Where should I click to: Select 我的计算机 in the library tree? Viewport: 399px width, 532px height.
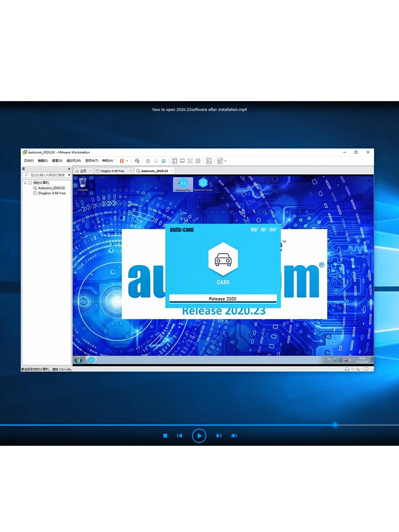(41, 183)
